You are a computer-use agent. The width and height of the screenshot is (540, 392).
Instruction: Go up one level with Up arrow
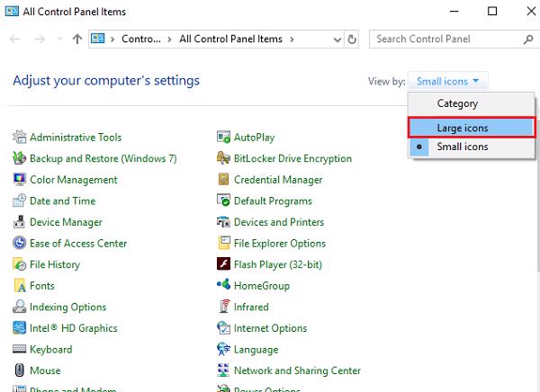point(77,40)
